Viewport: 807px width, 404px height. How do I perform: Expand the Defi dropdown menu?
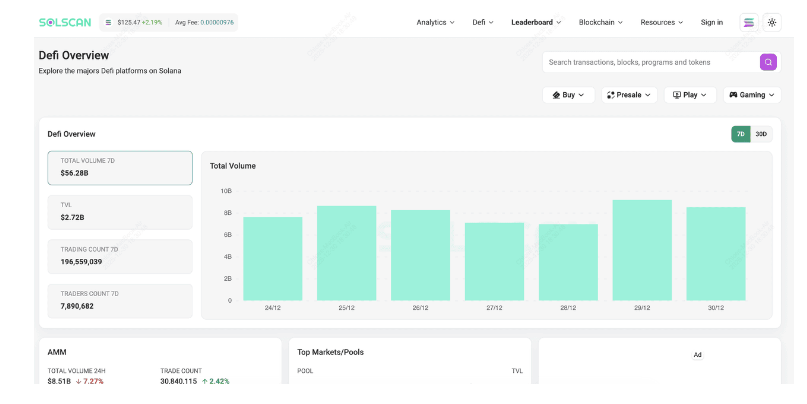coord(483,22)
